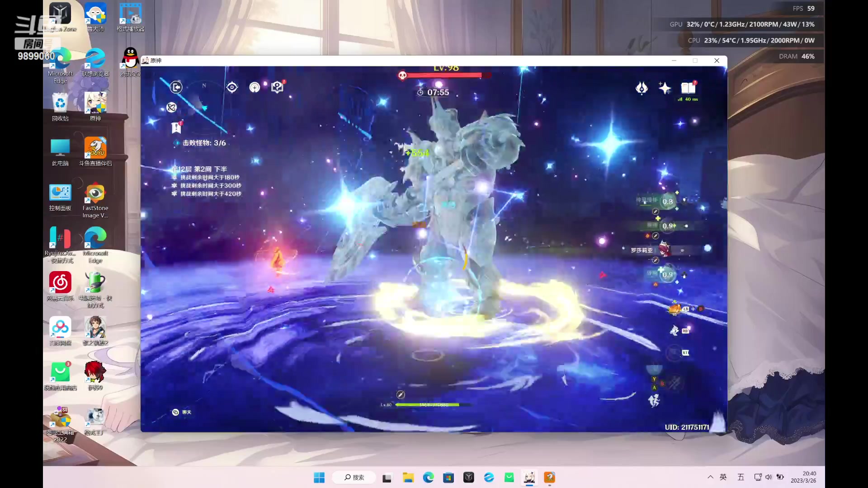The height and width of the screenshot is (488, 868).
Task: Click the 07:55 challenge timer
Action: pos(433,92)
